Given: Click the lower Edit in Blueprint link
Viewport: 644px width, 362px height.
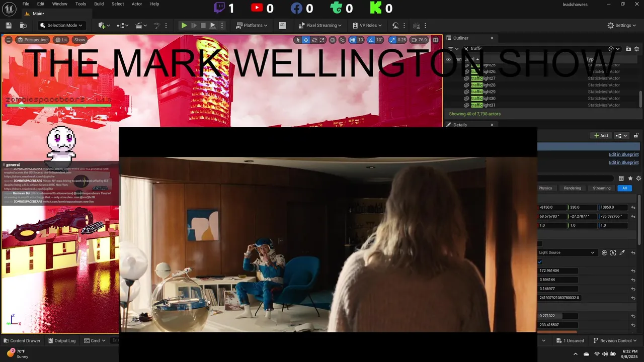Looking at the screenshot, I should (x=624, y=162).
